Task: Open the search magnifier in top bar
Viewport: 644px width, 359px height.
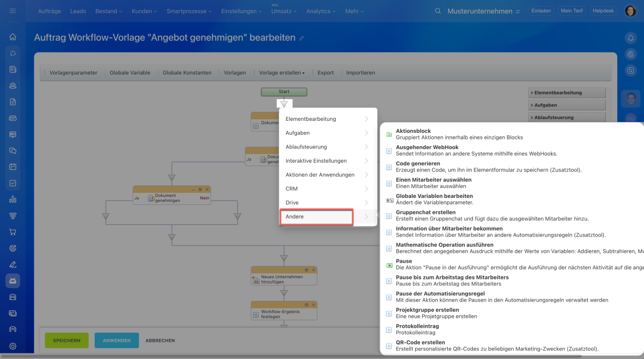Action: [438, 11]
